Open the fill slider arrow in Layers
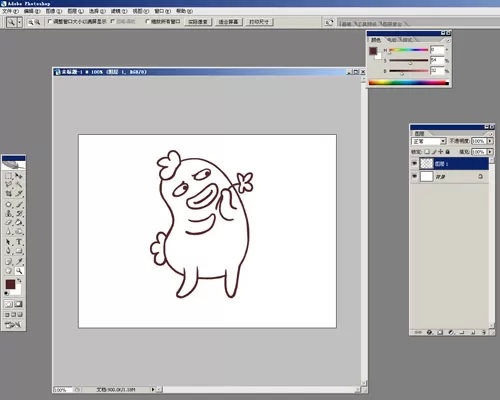Image resolution: width=500 pixels, height=400 pixels. (x=490, y=152)
